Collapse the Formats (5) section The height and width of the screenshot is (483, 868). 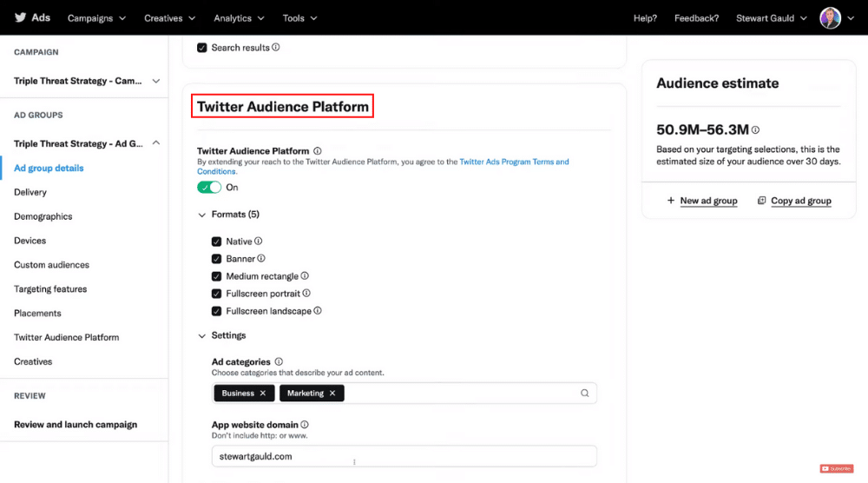202,215
